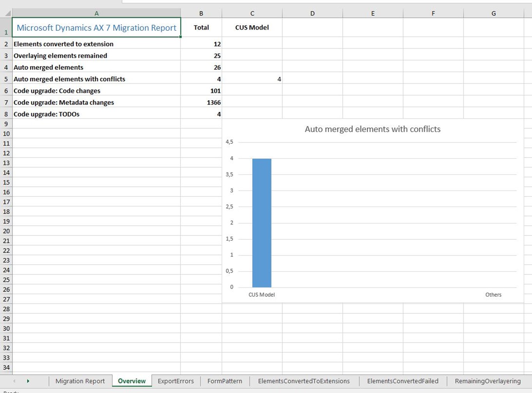
Task: Select column A header
Action: (x=96, y=13)
